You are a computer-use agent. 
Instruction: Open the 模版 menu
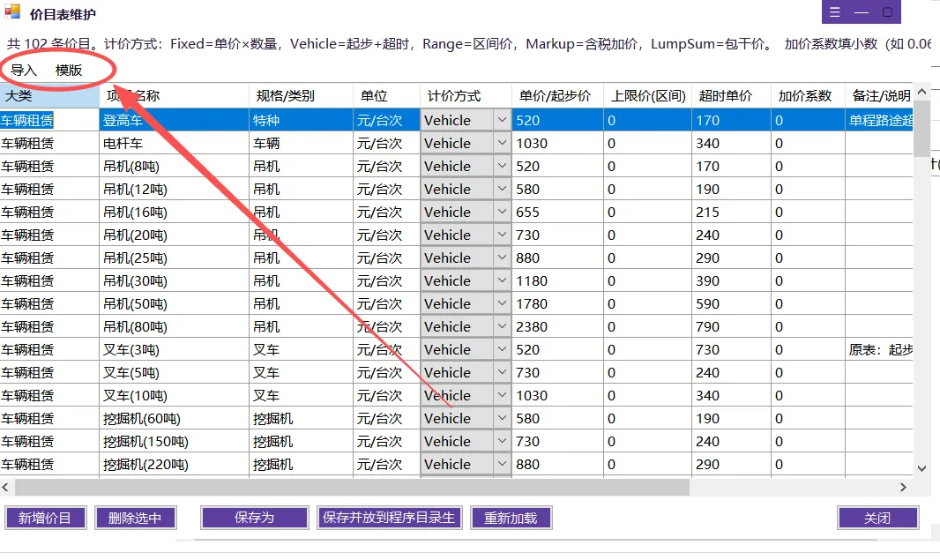coord(69,71)
